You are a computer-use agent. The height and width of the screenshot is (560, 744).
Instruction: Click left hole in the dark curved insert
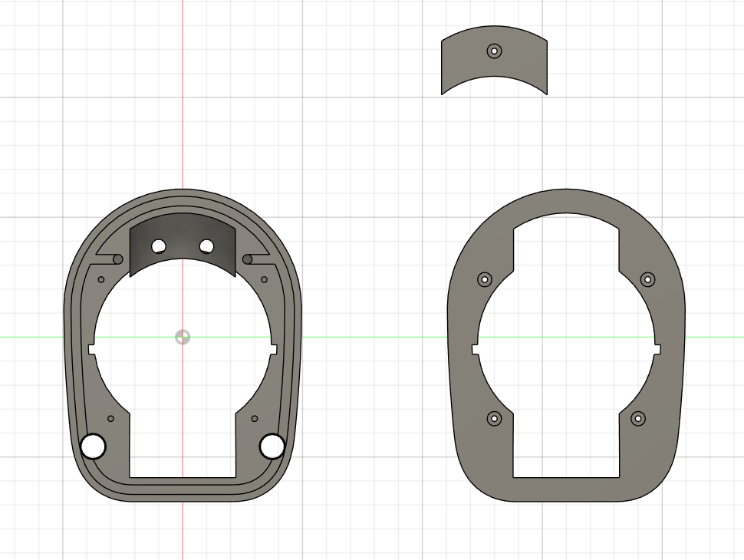click(x=159, y=246)
